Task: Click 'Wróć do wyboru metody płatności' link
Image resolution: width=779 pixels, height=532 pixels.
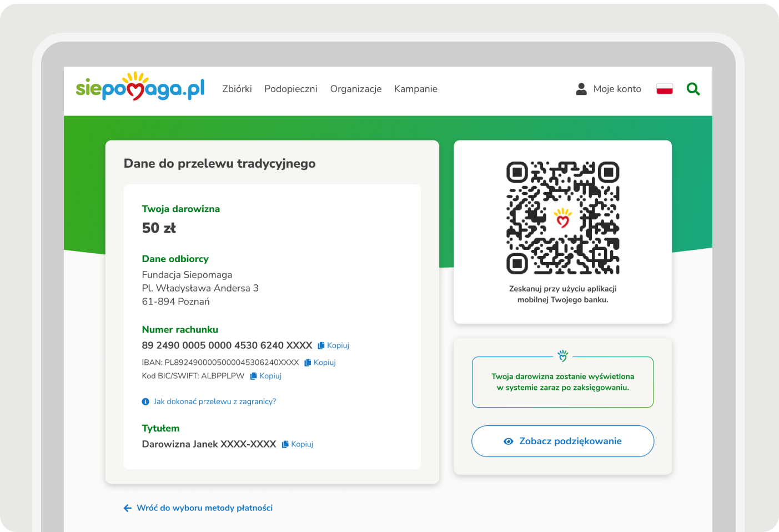Action: [204, 508]
